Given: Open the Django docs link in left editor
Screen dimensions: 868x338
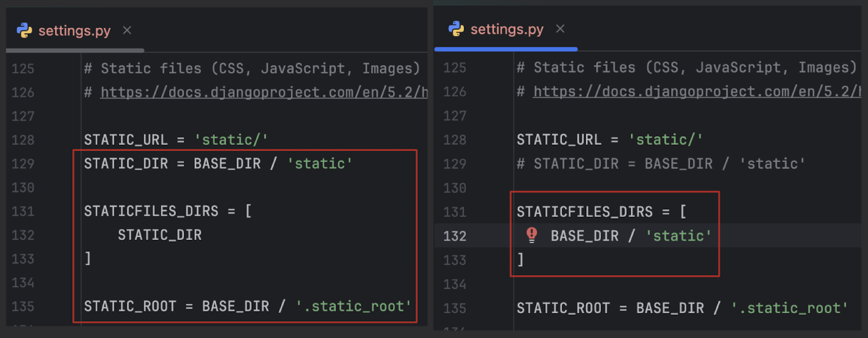Looking at the screenshot, I should point(264,92).
